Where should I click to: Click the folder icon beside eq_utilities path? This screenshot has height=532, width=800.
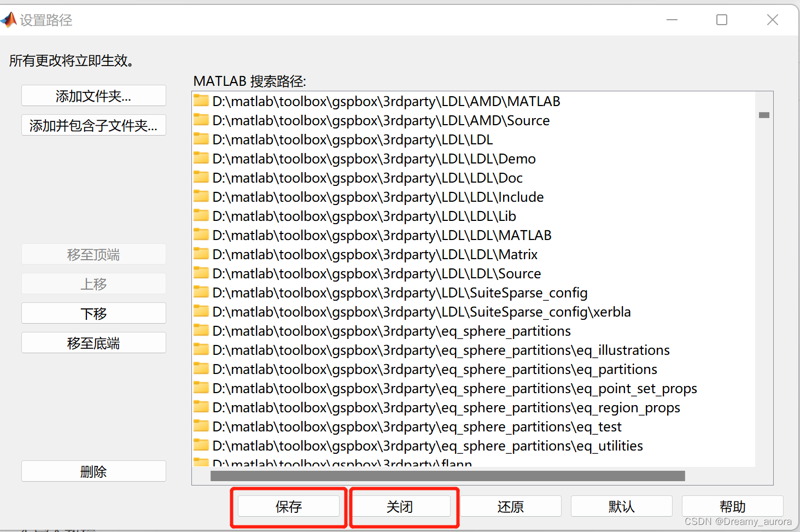pyautogui.click(x=201, y=445)
